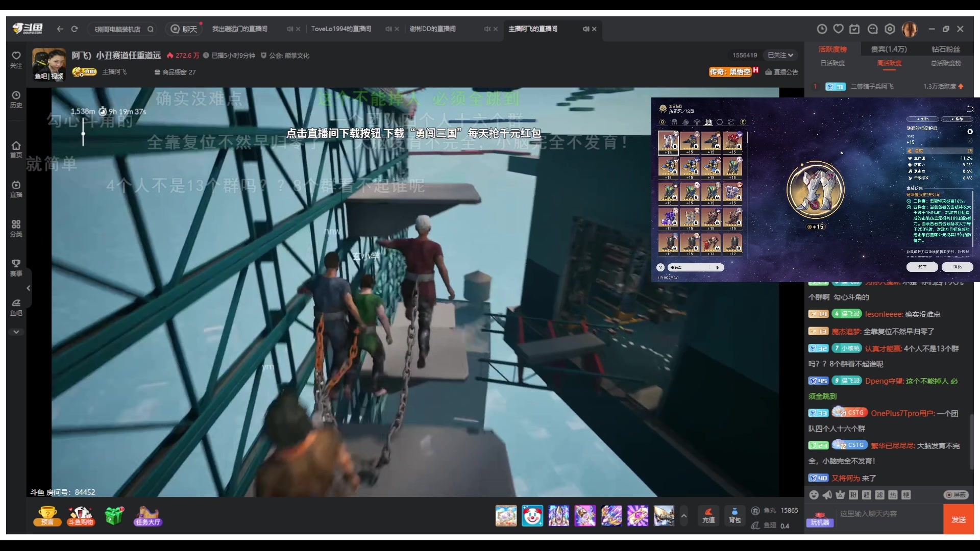The height and width of the screenshot is (551, 980).
Task: Open 鱼吧 forum in left sidebar
Action: click(16, 308)
